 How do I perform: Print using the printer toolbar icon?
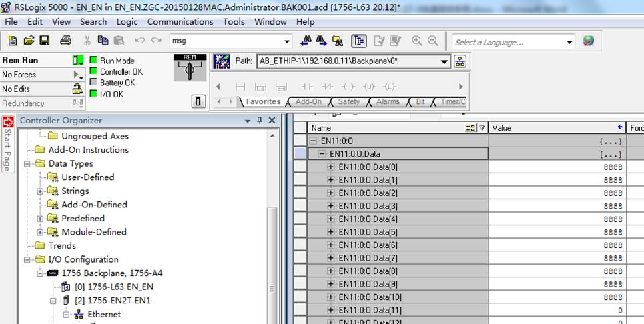tap(65, 41)
